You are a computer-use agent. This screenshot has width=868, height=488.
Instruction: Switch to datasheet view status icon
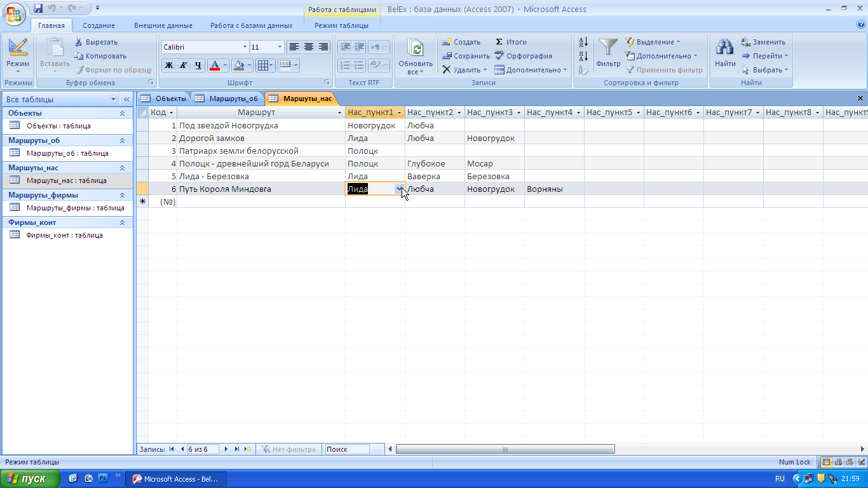click(827, 462)
